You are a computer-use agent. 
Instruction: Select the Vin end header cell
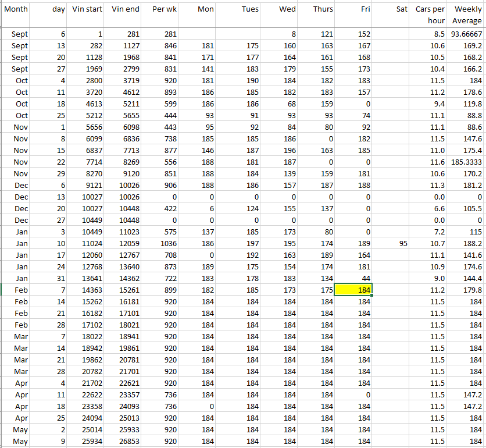[124, 9]
